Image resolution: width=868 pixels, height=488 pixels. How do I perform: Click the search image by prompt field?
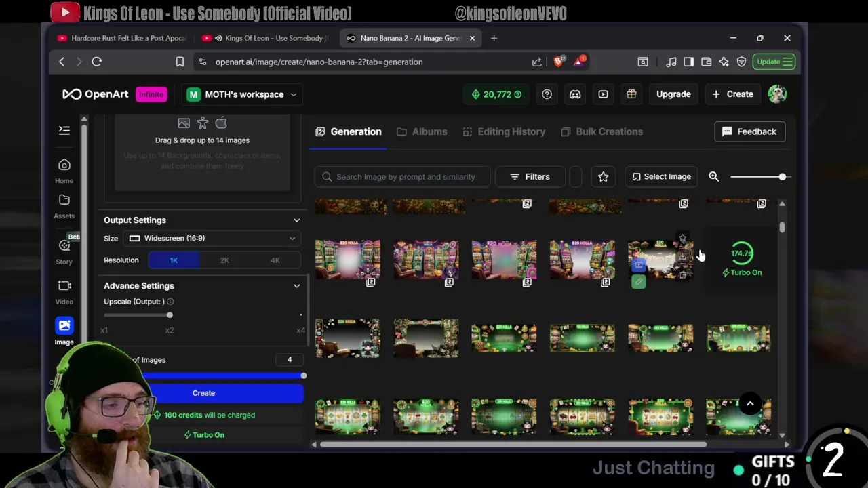click(402, 176)
